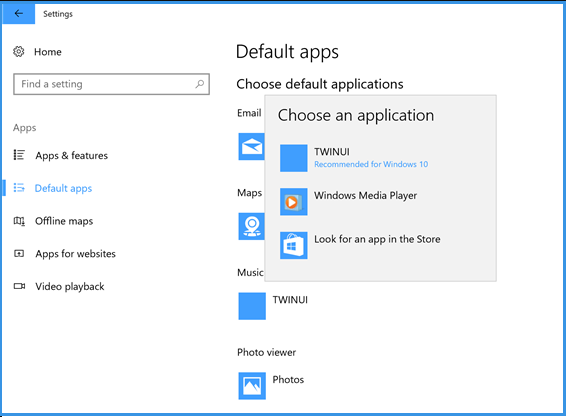
Task: Click the Store bag icon
Action: 294,246
